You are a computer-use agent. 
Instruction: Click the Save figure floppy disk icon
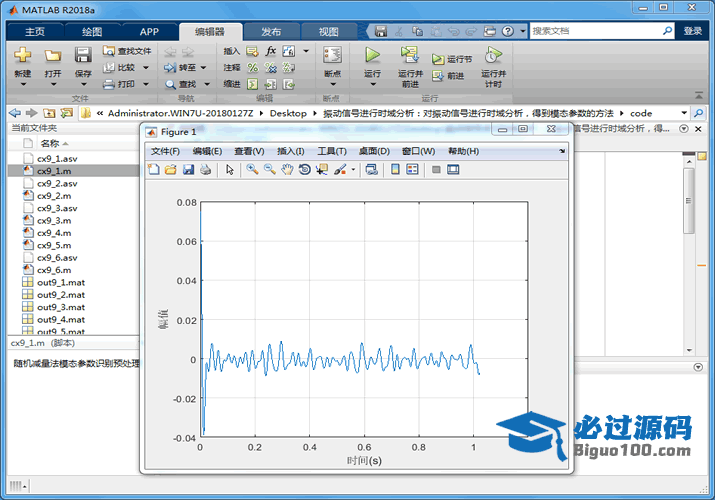click(x=188, y=170)
